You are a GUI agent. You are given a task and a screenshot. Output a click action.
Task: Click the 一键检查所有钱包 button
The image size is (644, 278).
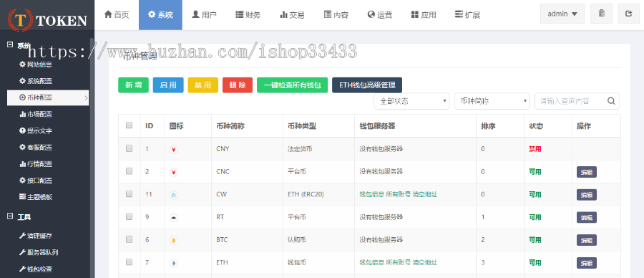(x=293, y=85)
